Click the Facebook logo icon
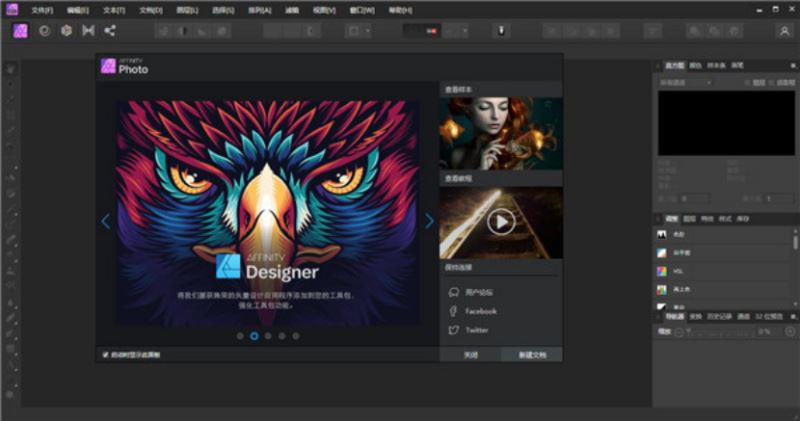Viewport: 800px width, 421px height. [x=454, y=311]
